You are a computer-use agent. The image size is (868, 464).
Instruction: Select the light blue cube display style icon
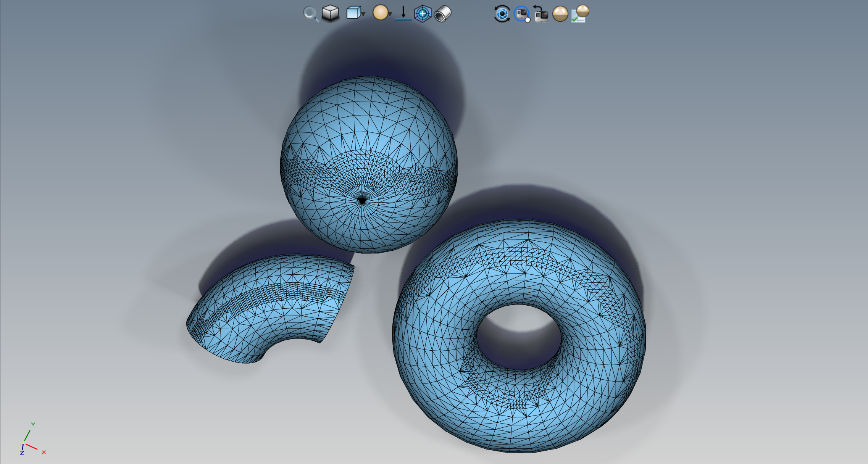coord(353,13)
